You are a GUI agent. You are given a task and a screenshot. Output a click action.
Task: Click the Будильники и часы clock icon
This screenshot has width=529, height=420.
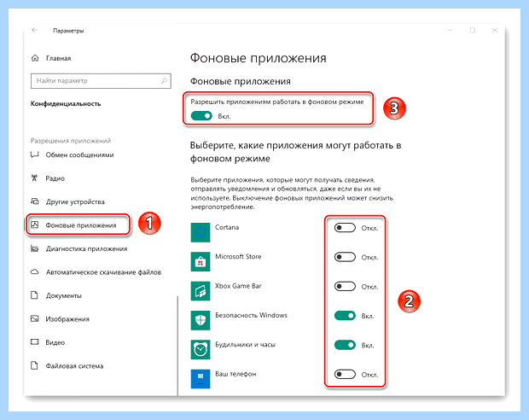201,350
